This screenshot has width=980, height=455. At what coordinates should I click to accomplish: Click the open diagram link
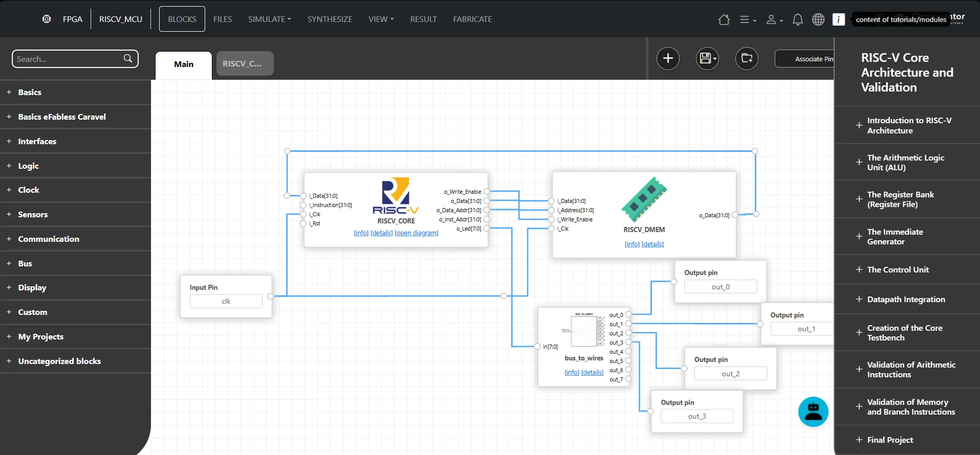(x=417, y=233)
